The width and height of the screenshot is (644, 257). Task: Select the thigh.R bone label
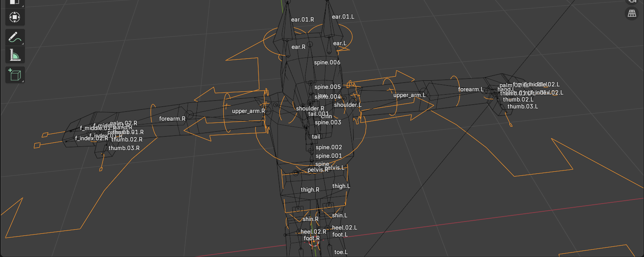click(x=310, y=190)
